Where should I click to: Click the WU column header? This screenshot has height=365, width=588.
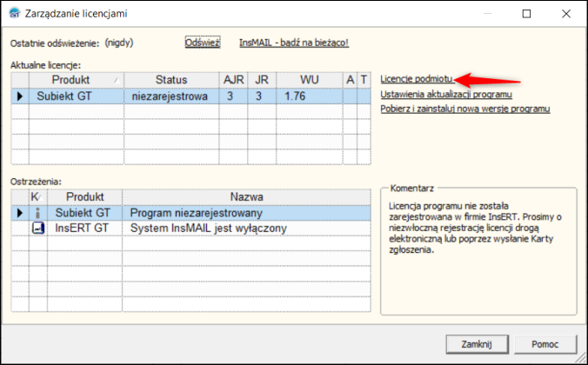point(310,80)
